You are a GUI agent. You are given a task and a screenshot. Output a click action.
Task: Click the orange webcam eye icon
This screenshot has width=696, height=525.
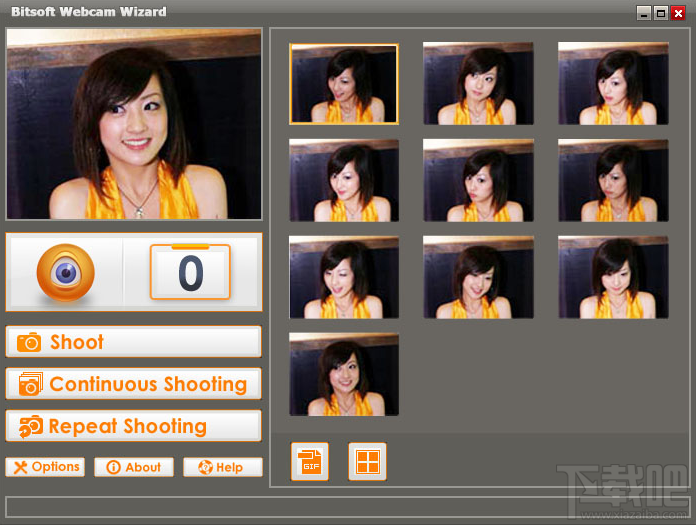point(66,272)
